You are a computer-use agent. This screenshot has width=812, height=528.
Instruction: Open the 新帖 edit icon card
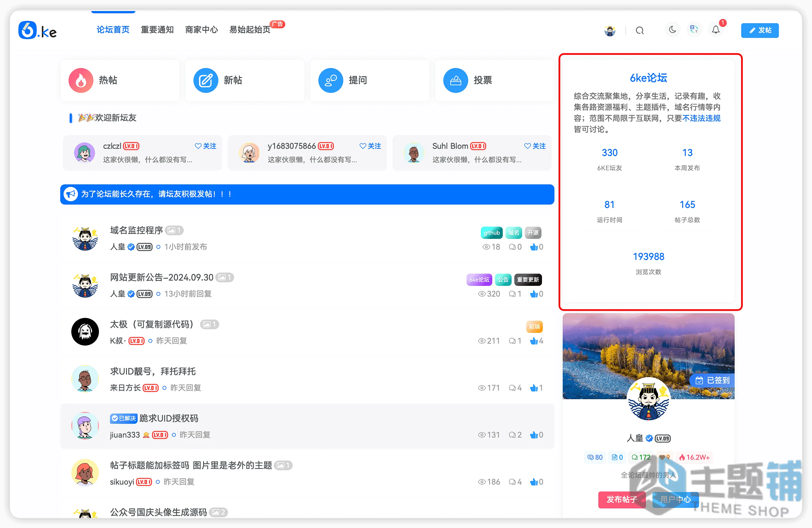pyautogui.click(x=245, y=80)
